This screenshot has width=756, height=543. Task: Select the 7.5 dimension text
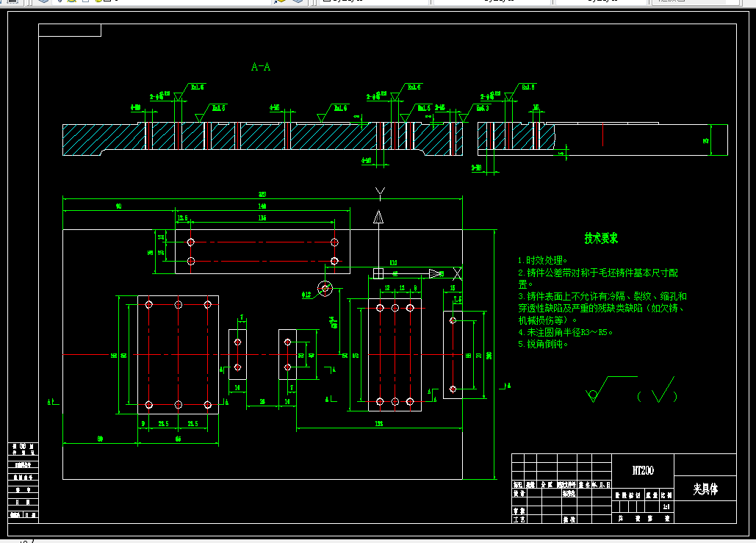point(458,299)
